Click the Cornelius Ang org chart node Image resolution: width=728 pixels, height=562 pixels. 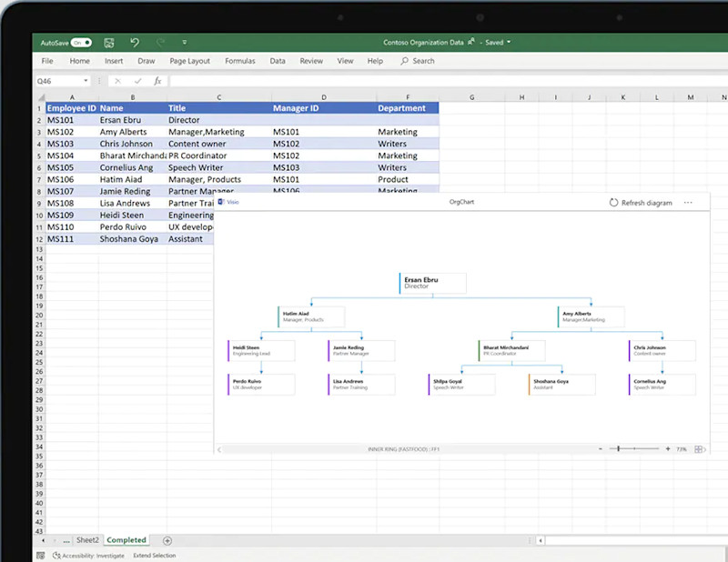point(662,385)
